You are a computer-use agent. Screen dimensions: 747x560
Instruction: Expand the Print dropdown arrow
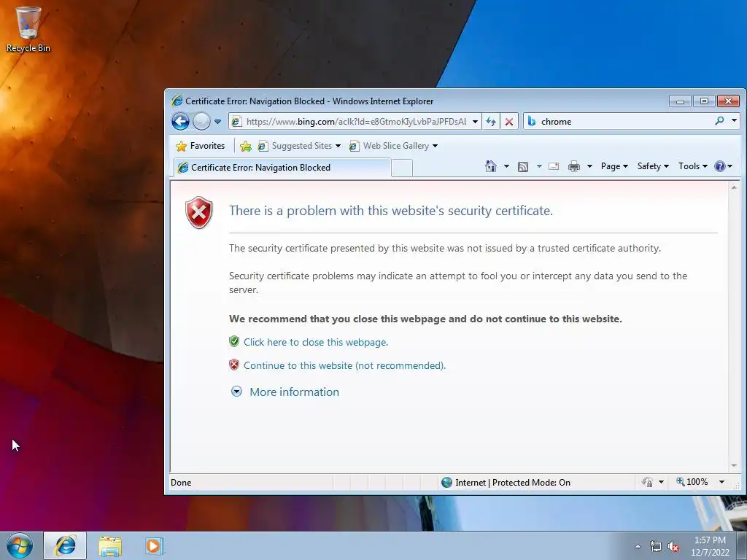589,166
